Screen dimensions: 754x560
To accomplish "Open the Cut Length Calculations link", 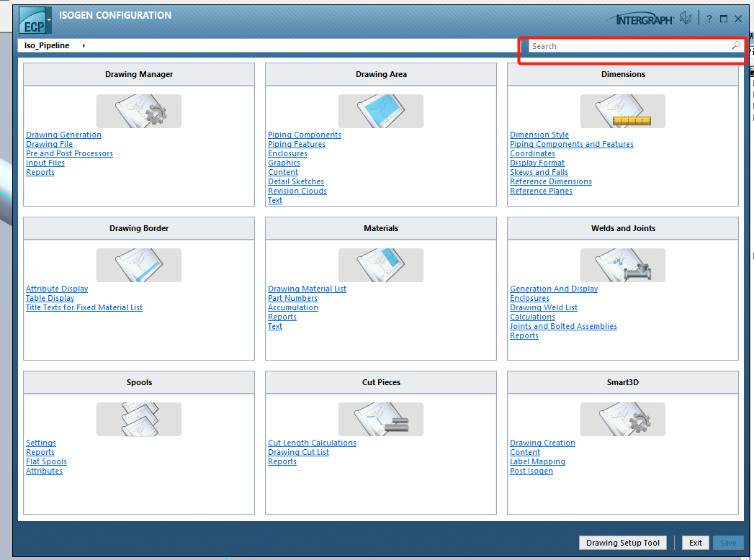I will point(312,443).
